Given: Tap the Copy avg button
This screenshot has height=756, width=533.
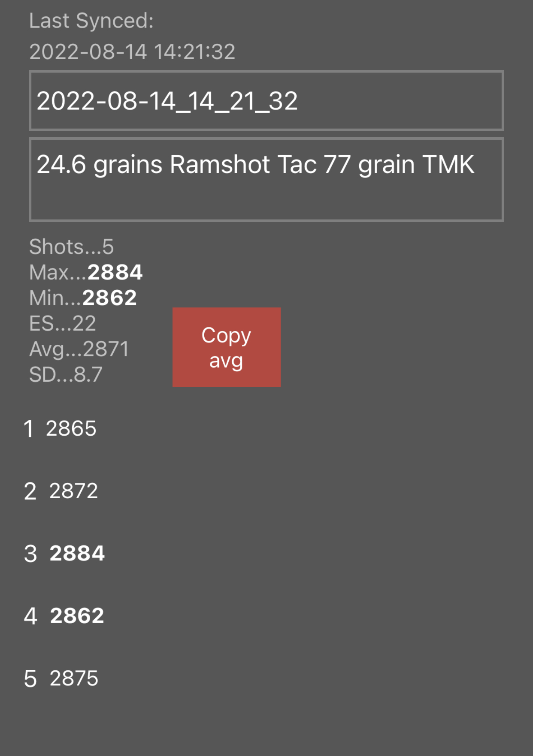Looking at the screenshot, I should tap(226, 347).
